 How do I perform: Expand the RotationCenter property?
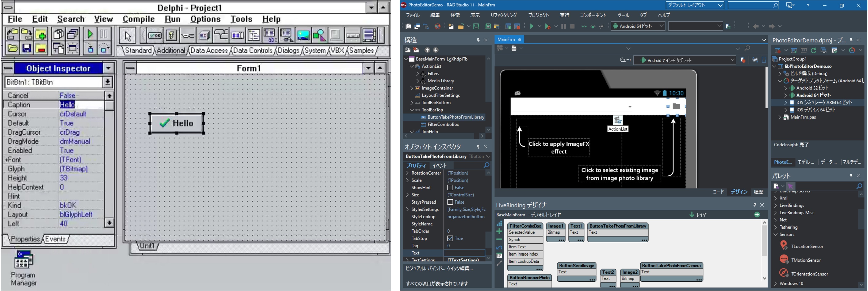point(407,173)
